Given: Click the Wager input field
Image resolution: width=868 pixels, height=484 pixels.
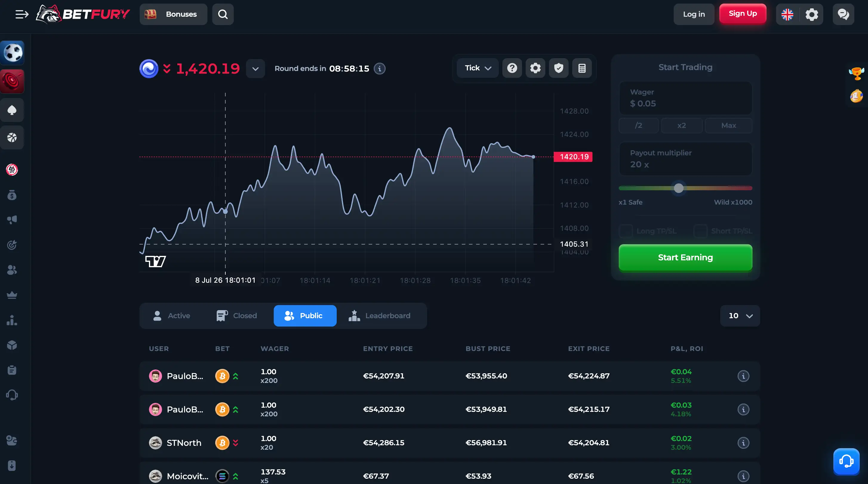Looking at the screenshot, I should point(685,98).
